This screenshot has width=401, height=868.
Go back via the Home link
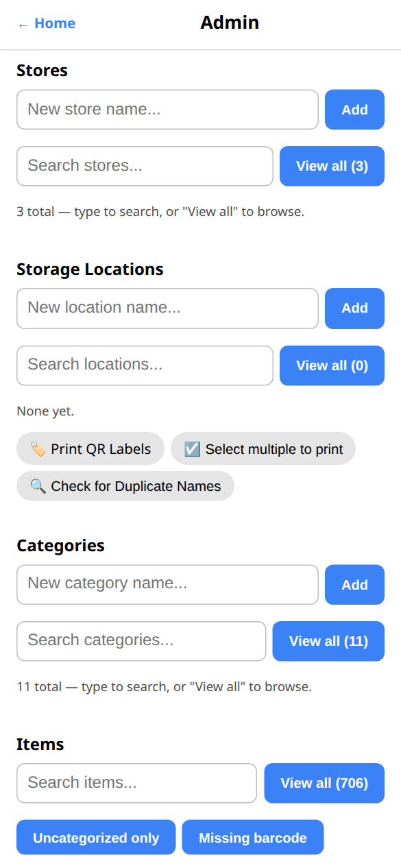click(x=46, y=23)
